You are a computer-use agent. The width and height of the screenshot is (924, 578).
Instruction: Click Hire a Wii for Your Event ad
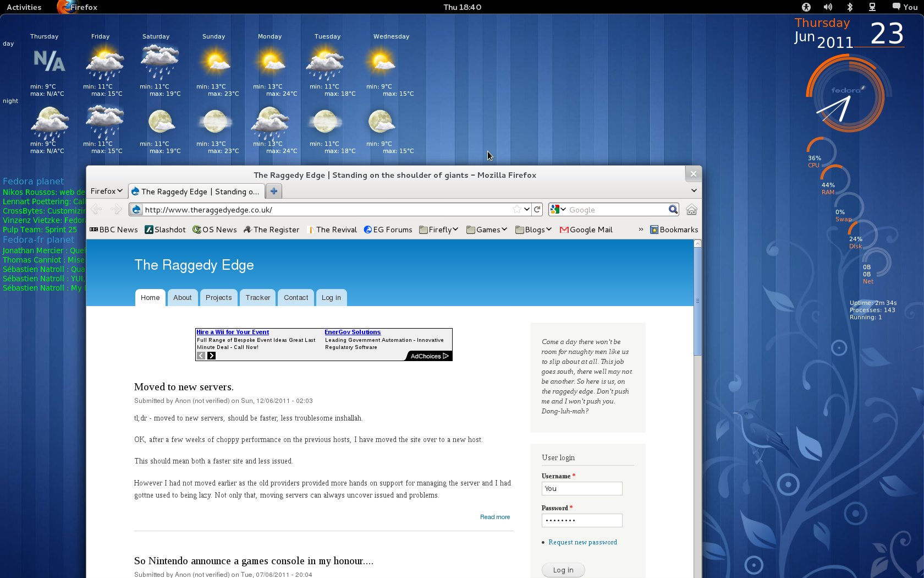pos(233,332)
